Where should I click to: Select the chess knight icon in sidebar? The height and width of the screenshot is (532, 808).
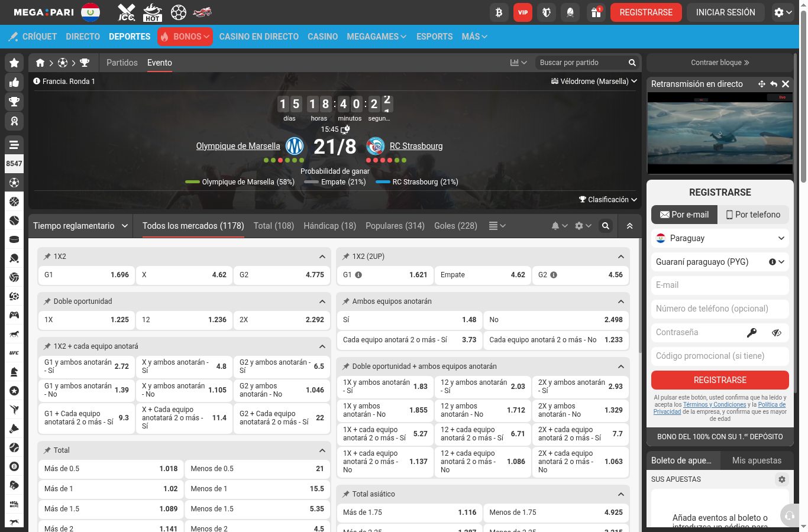point(14,372)
